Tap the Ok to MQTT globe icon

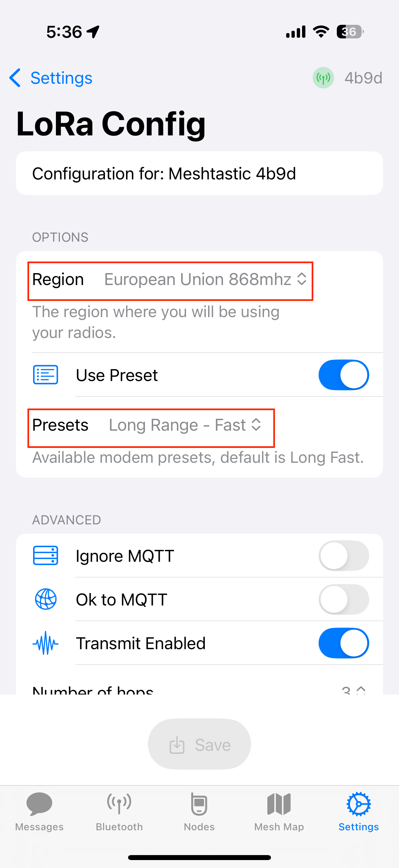coord(45,599)
